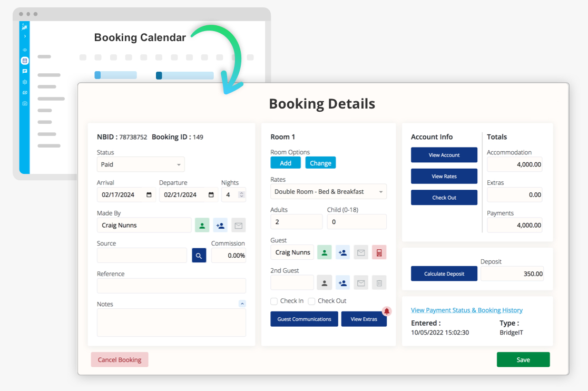Open the Arrival date calendar picker icon
Screen dimensions: 588x391
pos(149,195)
